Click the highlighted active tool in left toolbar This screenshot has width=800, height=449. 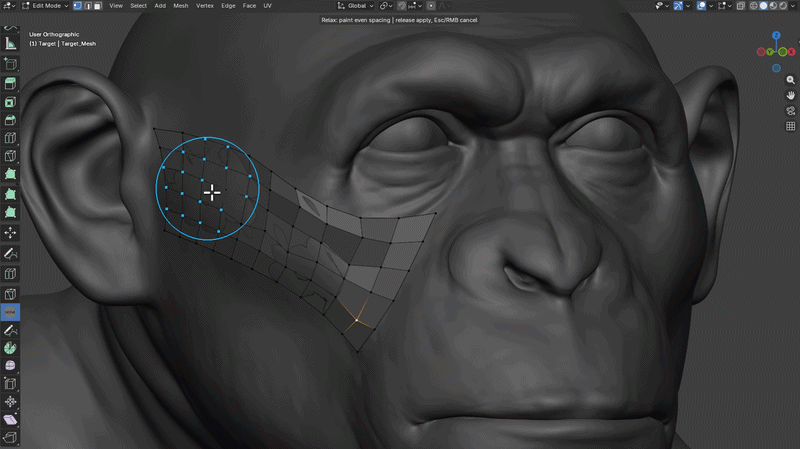[x=10, y=312]
